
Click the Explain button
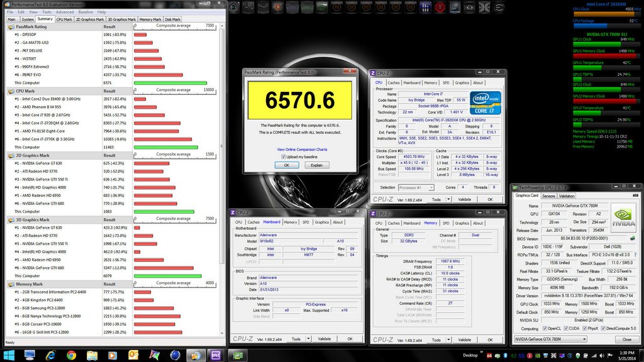317,165
